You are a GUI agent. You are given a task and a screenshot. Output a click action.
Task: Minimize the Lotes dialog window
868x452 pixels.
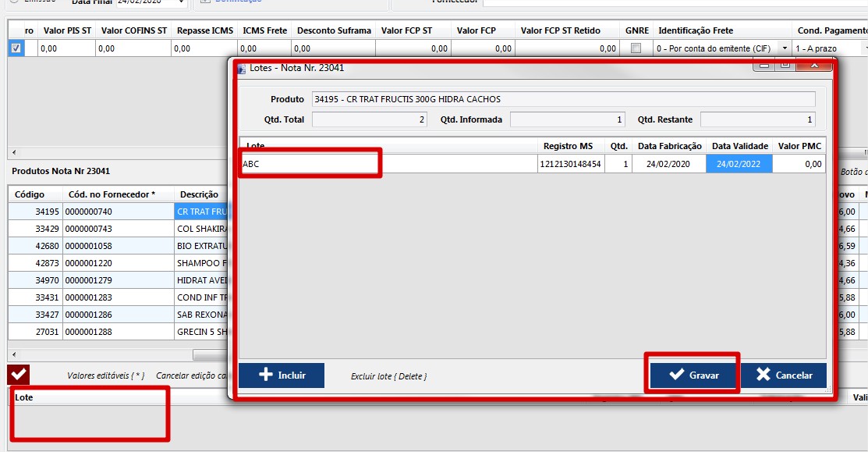(764, 66)
